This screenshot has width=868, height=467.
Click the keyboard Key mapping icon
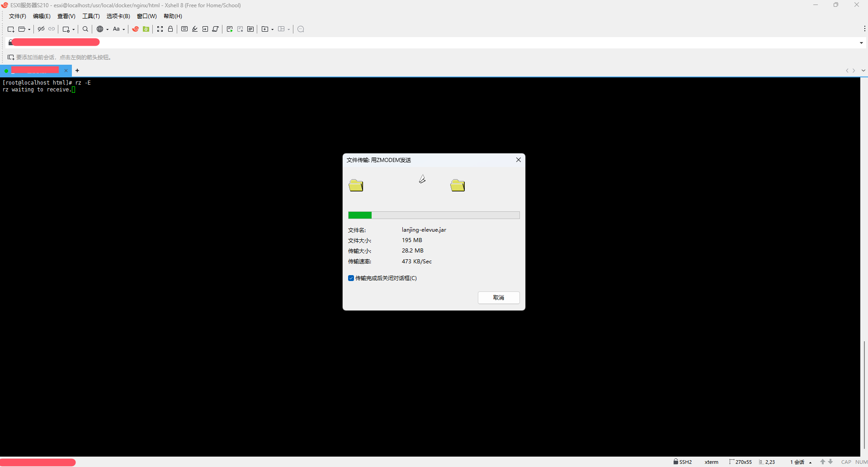184,29
